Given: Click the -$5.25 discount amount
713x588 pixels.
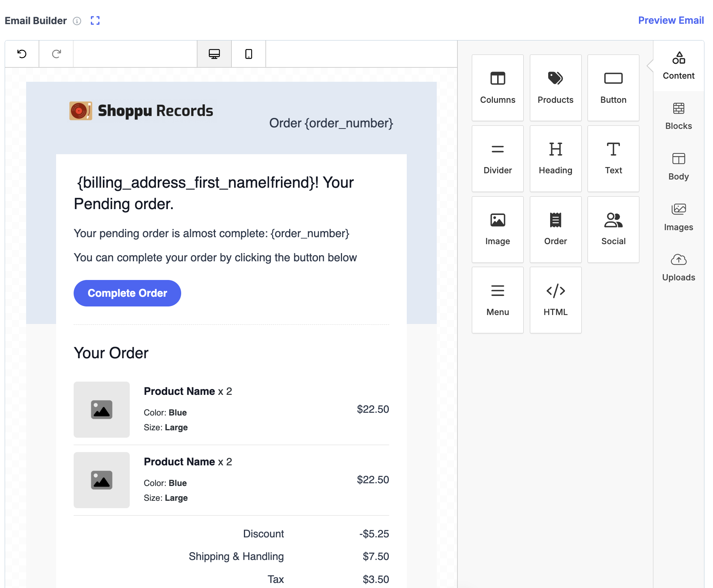Looking at the screenshot, I should (374, 534).
